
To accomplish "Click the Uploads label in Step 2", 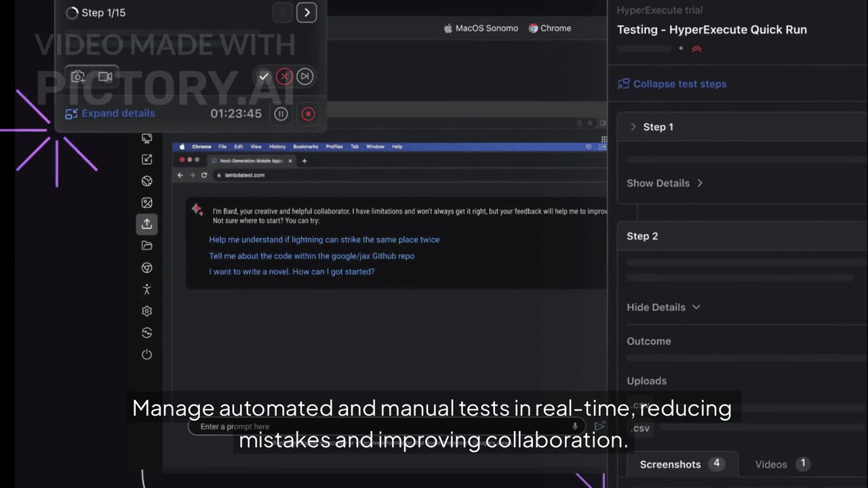I will tap(646, 381).
